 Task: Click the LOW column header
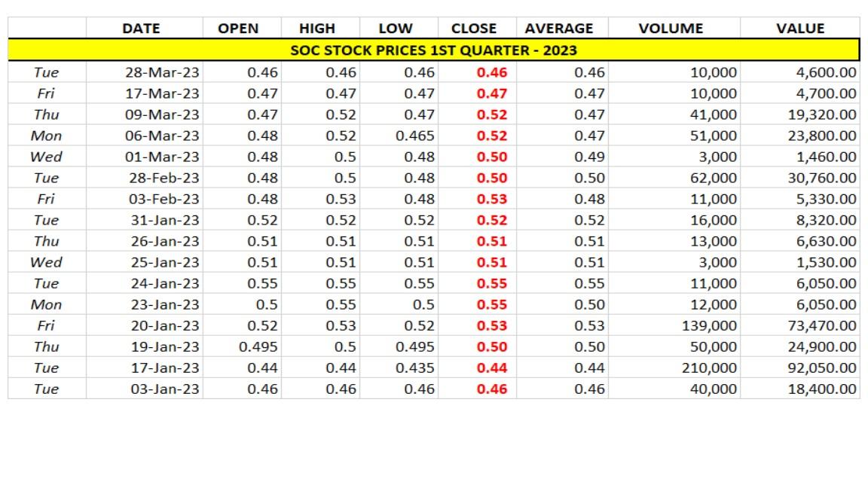[396, 28]
